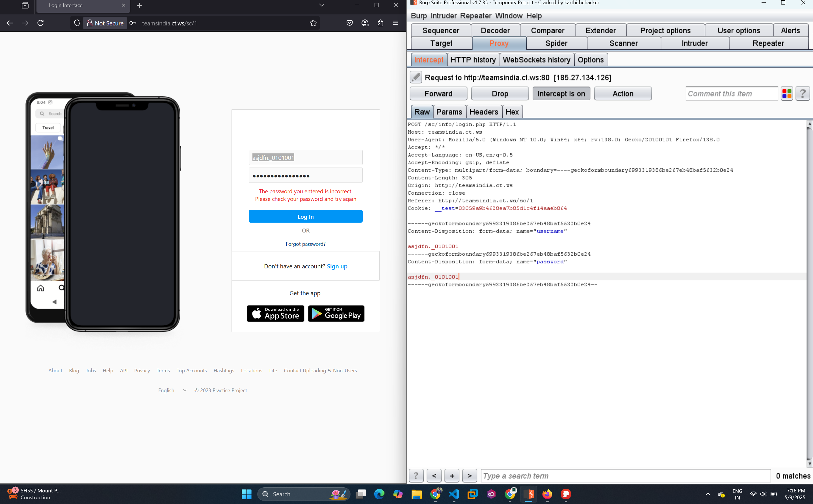
Task: Switch request view to Params
Action: click(x=449, y=112)
